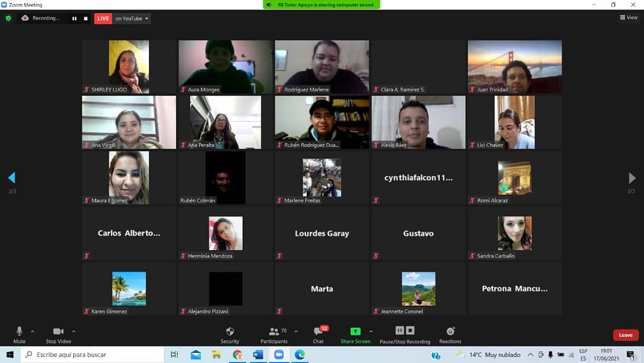Pause recording via top-left pause icon

point(75,19)
